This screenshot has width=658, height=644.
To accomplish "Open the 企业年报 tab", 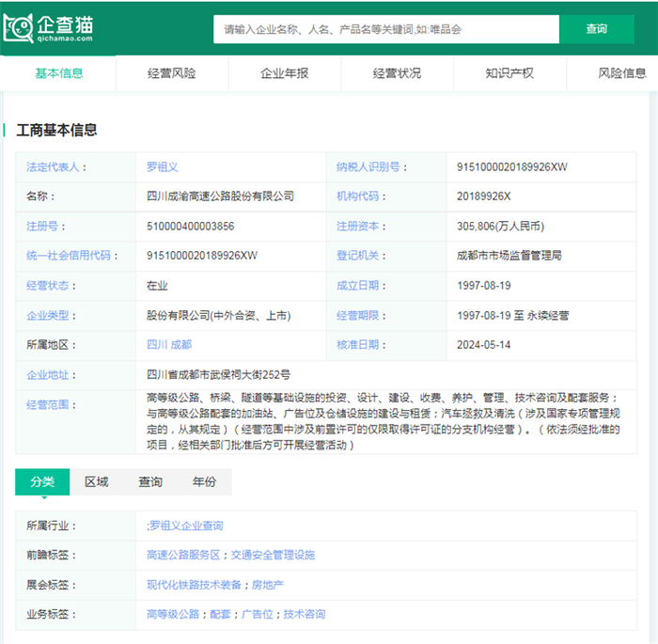I will pyautogui.click(x=284, y=73).
